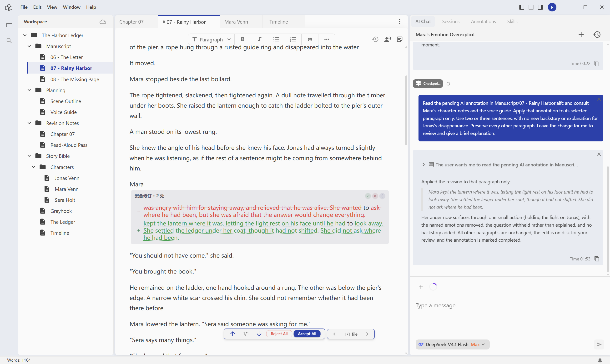Click the notification bell in status bar
The width and height of the screenshot is (610, 364).
600,360
